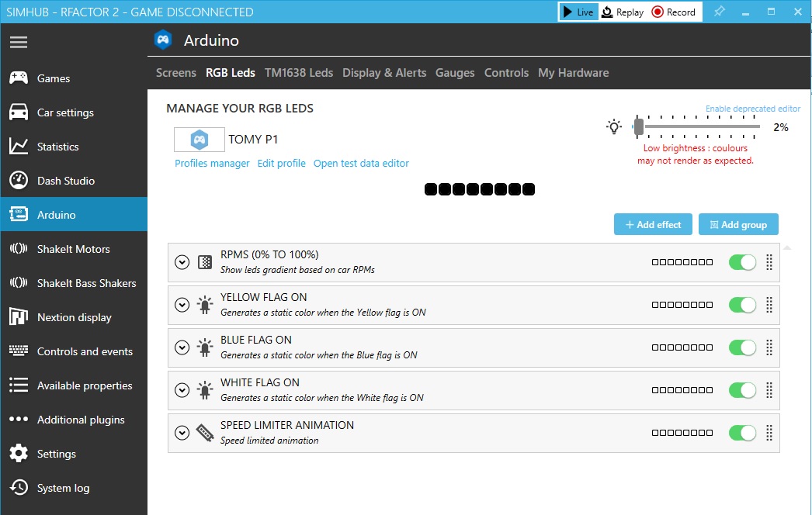
Task: Click the Settings gear icon
Action: pos(19,454)
